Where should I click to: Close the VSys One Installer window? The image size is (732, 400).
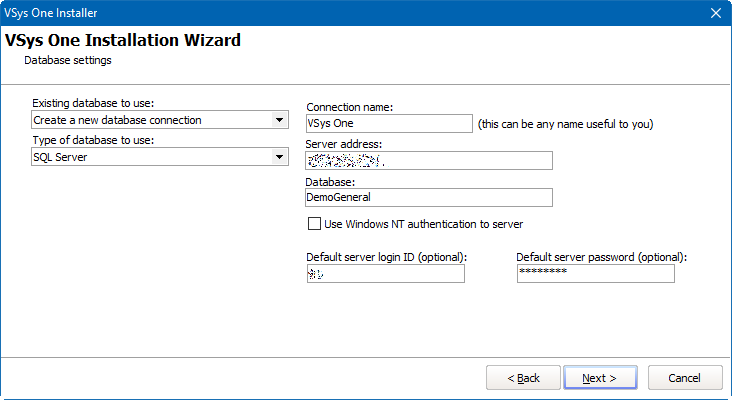[715, 12]
